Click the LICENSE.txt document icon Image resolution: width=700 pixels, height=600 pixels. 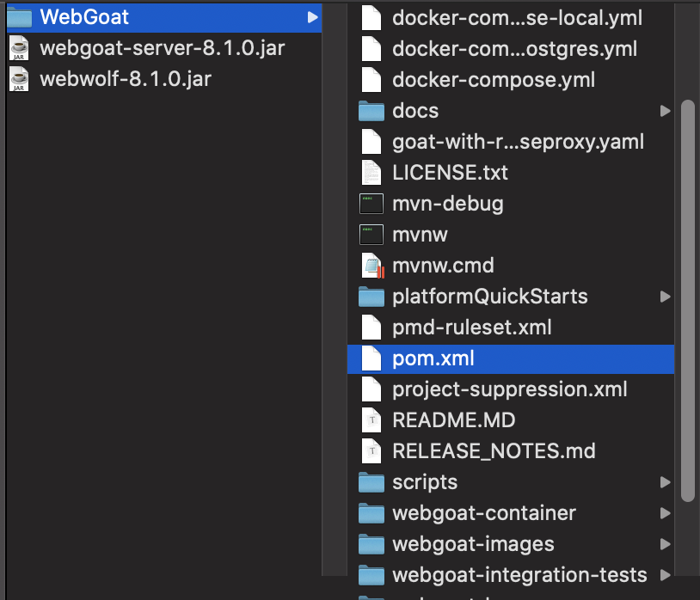pyautogui.click(x=371, y=173)
